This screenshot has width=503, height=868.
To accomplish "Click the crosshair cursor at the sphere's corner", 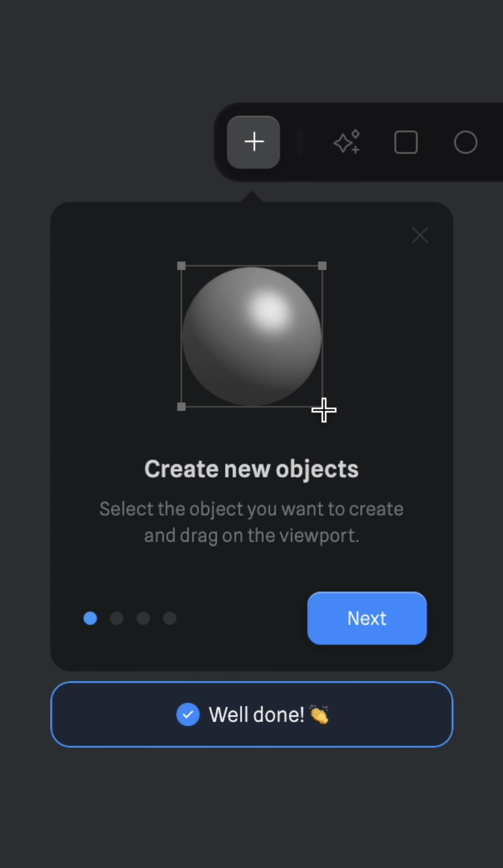I will coord(324,410).
